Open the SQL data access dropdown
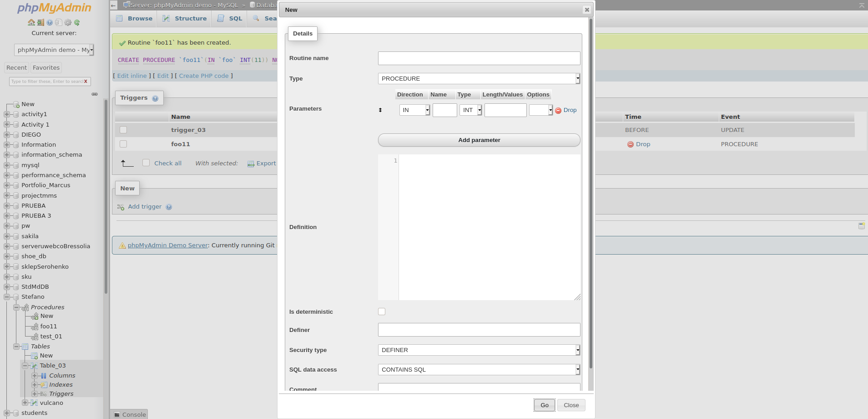The width and height of the screenshot is (868, 419). pos(479,369)
